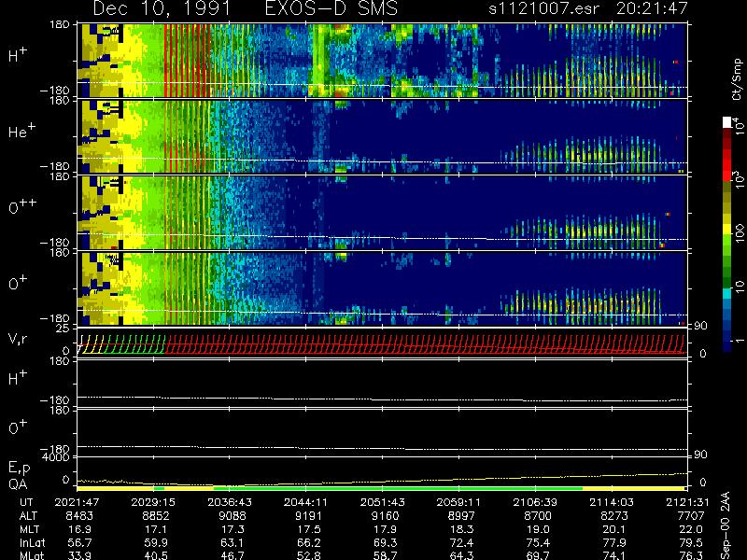Click the white top cap of color bar
747x560 pixels.
726,123
